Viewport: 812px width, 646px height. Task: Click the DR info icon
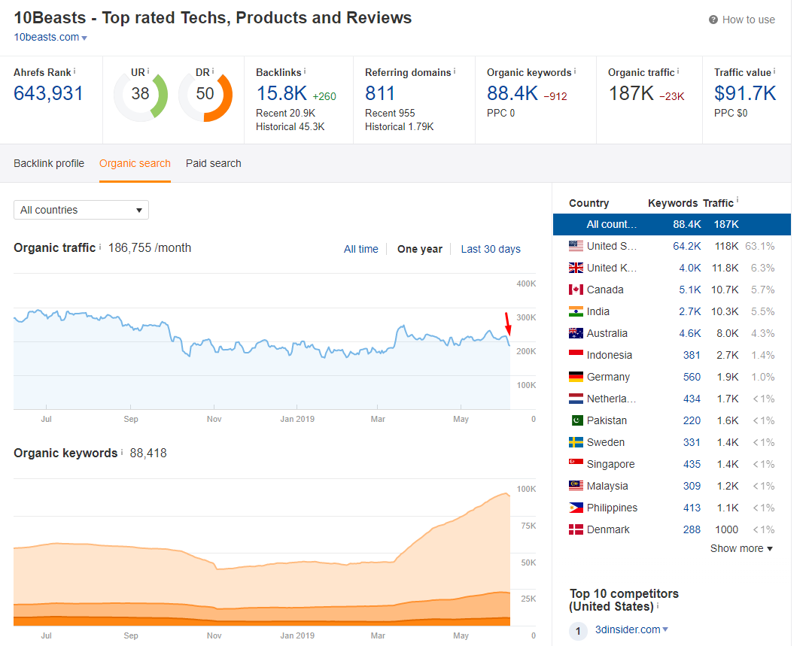(213, 71)
